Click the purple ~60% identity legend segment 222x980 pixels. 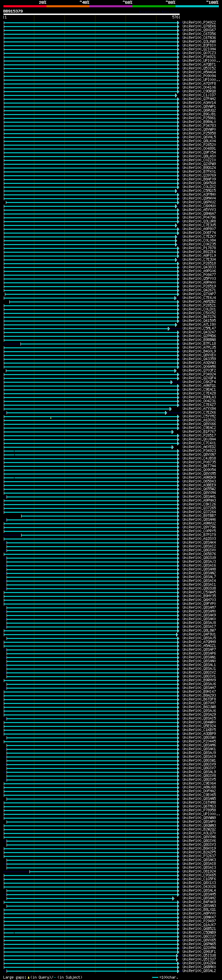(111, 6)
